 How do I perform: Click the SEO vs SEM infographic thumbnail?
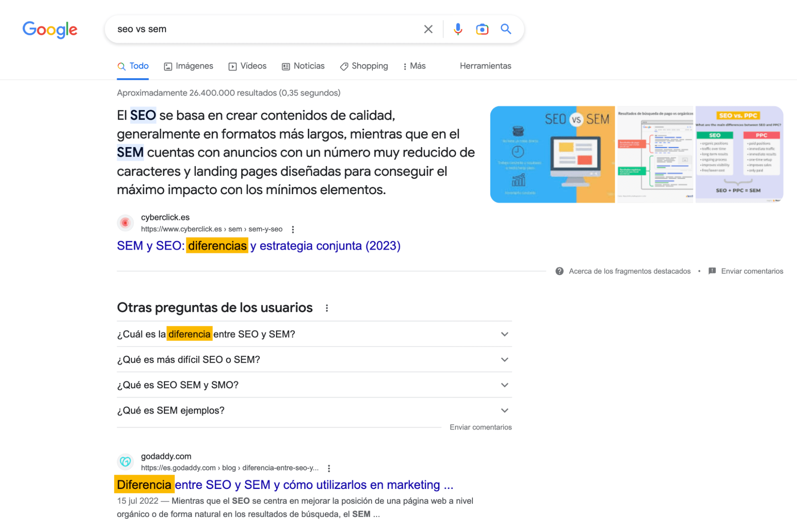click(553, 154)
